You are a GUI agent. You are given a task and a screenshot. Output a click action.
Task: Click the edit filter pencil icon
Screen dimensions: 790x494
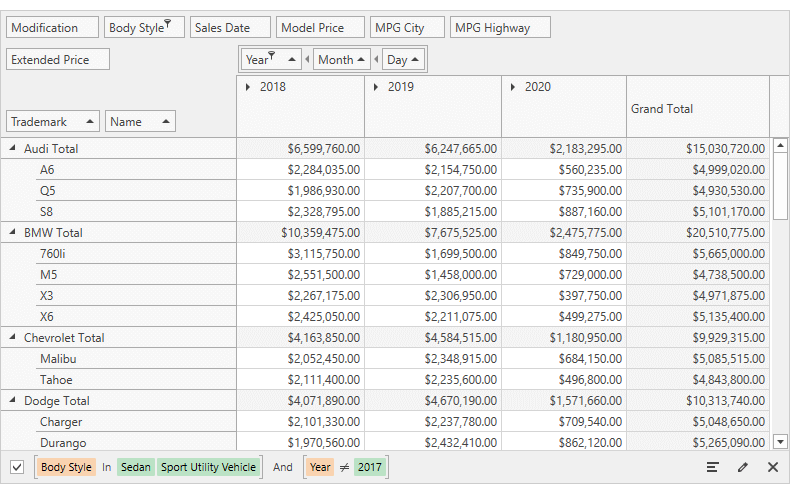pyautogui.click(x=743, y=467)
